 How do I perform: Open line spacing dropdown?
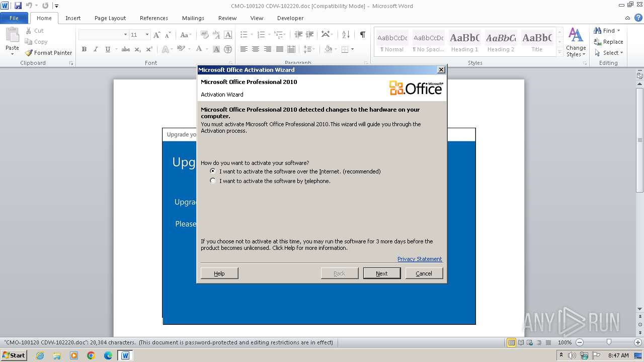tap(309, 49)
